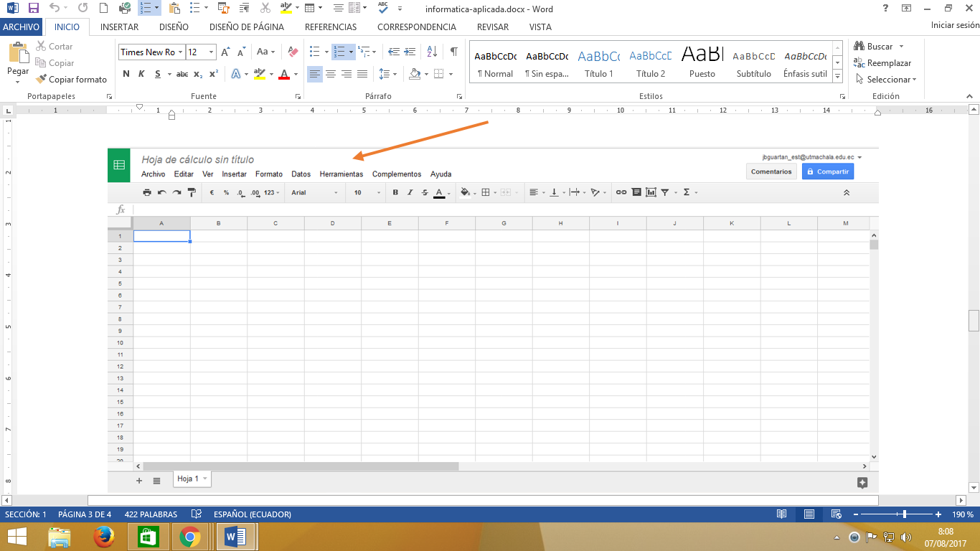Image resolution: width=980 pixels, height=551 pixels.
Task: Open the Windows Start screen
Action: [x=17, y=537]
